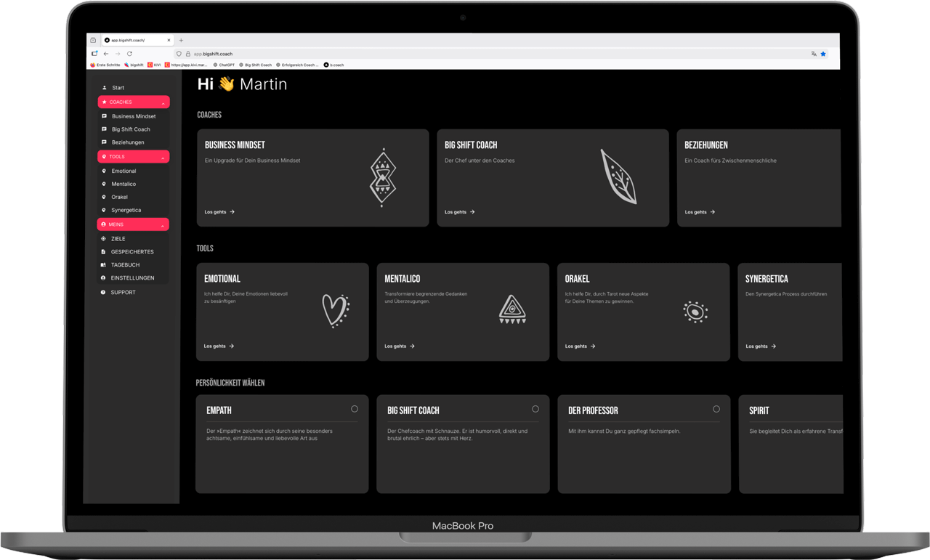Open Tagebuch in the sidebar
930x560 pixels.
(x=125, y=265)
